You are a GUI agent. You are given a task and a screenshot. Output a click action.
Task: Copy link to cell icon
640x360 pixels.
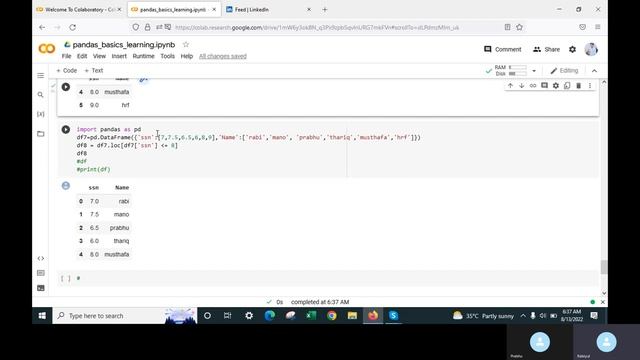[x=533, y=86]
